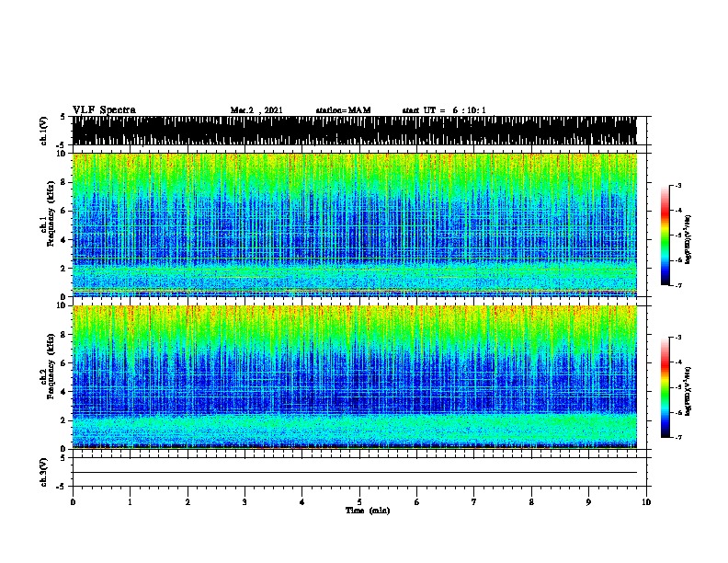Screen dimensions: 728x563
Task: Click the date text "Mar.2 , 2021"
Action: [x=256, y=110]
